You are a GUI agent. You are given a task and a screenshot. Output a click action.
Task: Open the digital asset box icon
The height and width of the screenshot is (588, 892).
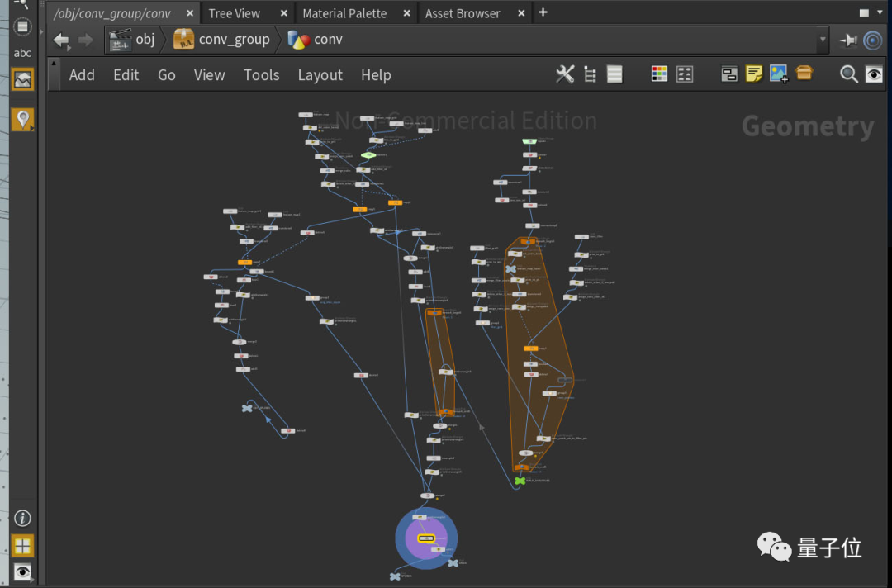pos(804,73)
